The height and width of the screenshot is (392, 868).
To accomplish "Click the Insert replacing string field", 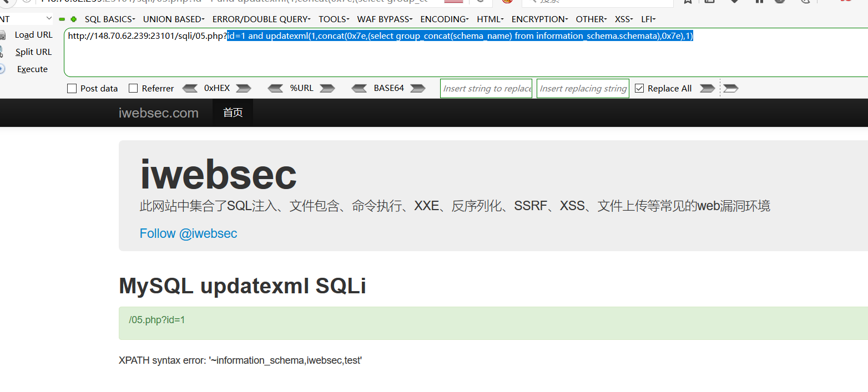I will point(583,88).
